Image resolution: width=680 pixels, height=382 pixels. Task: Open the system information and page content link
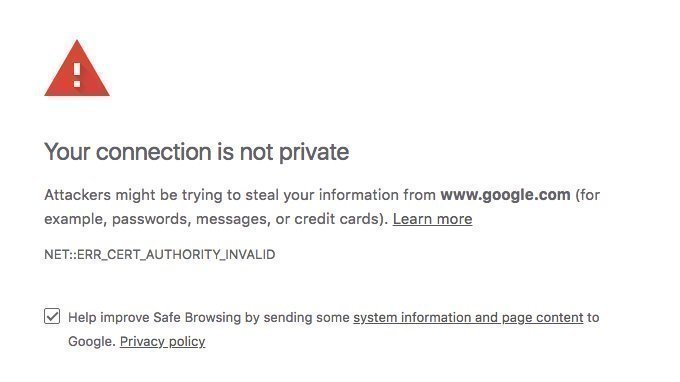468,318
